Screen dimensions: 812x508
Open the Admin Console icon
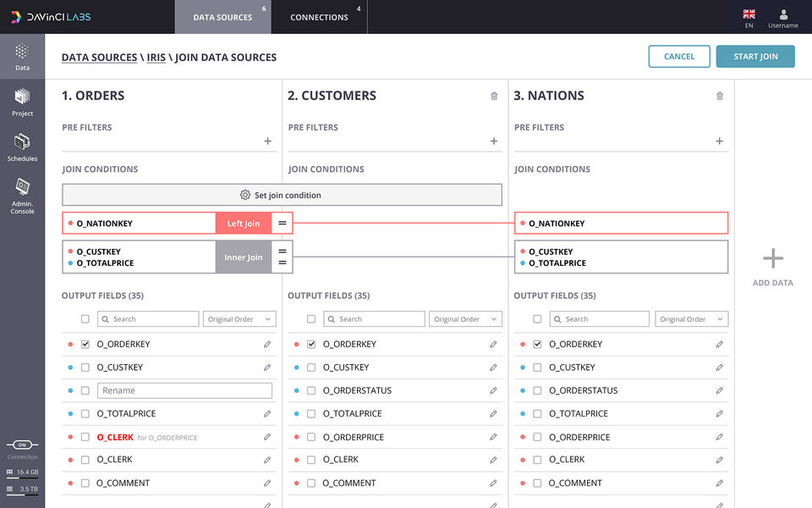22,194
